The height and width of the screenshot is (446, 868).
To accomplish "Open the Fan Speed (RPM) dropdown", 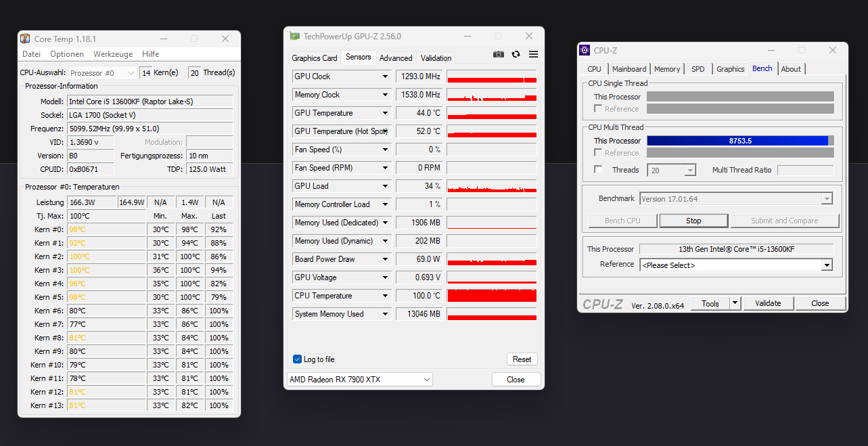I will 386,168.
